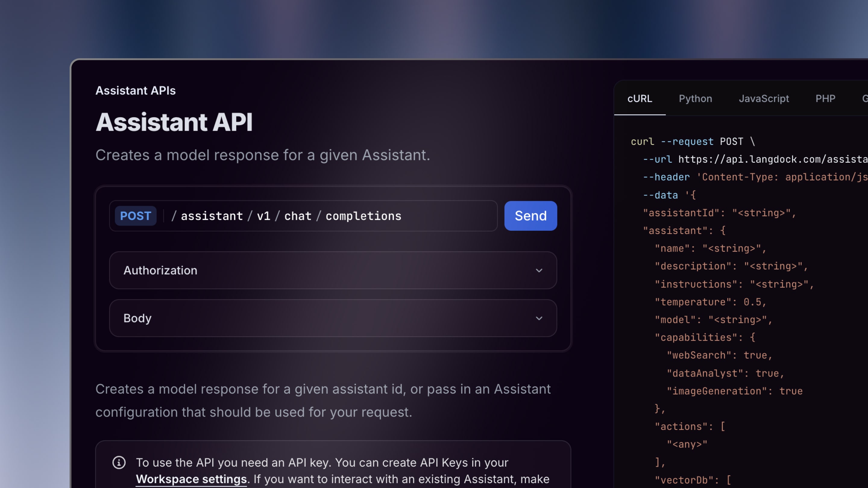Open the Workspace settings link

pos(191,479)
